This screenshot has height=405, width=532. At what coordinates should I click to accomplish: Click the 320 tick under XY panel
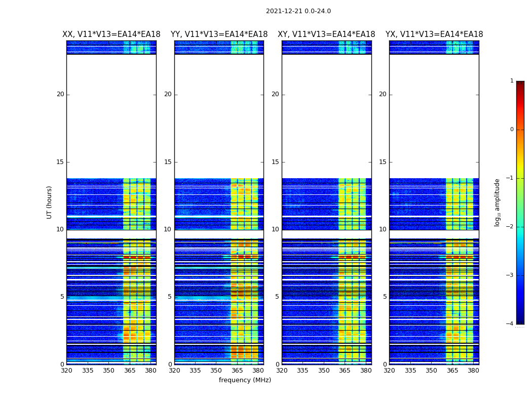(282, 370)
